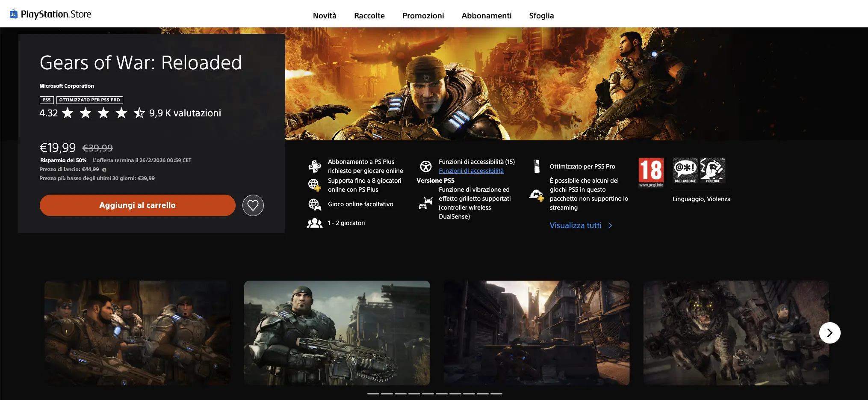Open screenshot of ruined city street

point(537,333)
